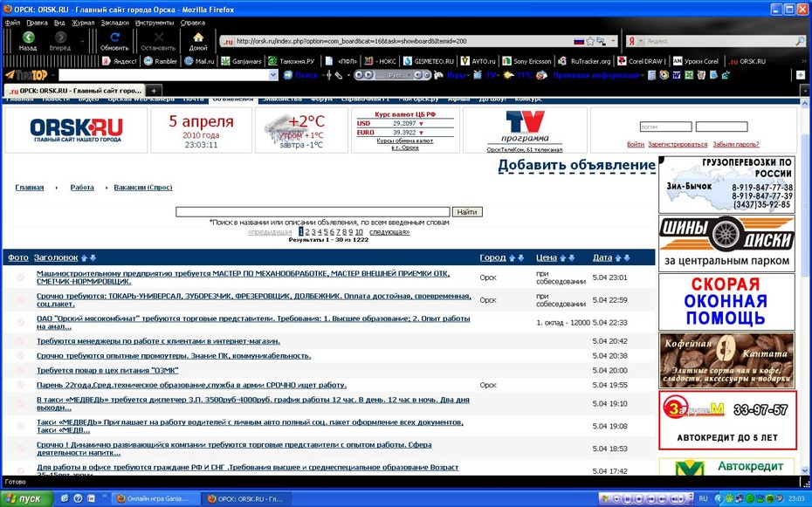Open the Шины Диски banner ad
812x507 pixels.
[x=726, y=243]
